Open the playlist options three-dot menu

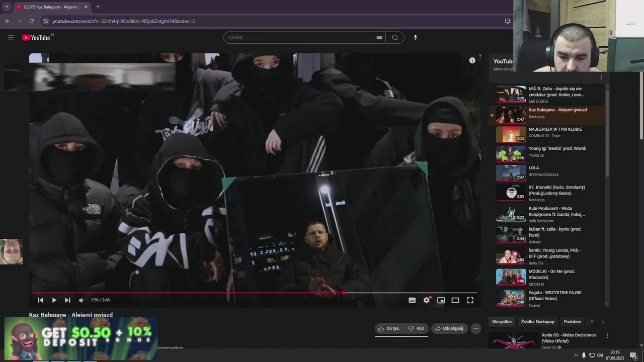(601, 77)
